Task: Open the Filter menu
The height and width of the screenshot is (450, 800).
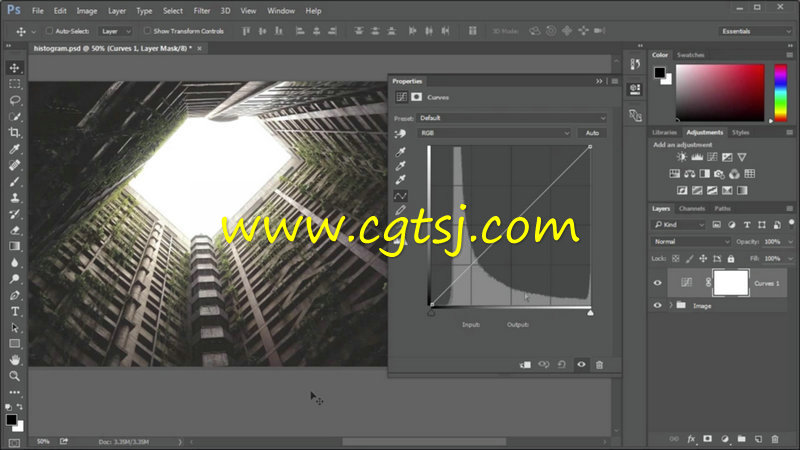Action: [202, 11]
